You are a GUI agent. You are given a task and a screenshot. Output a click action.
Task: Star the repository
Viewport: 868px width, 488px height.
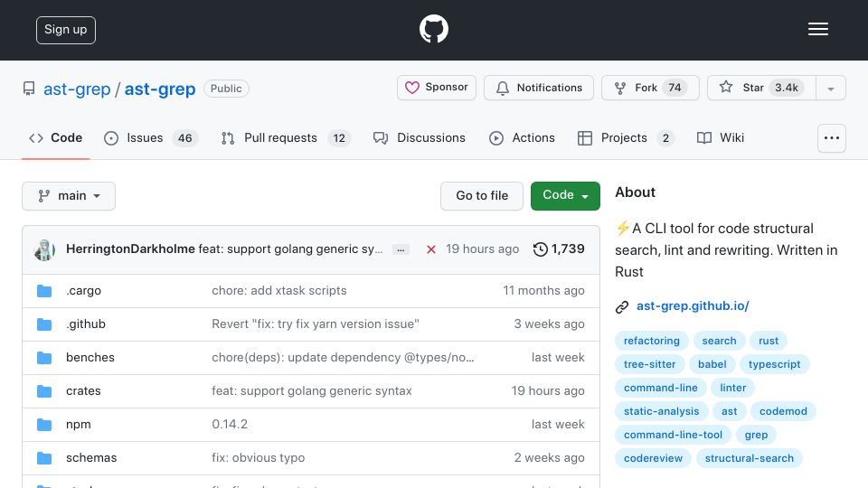[x=761, y=88]
